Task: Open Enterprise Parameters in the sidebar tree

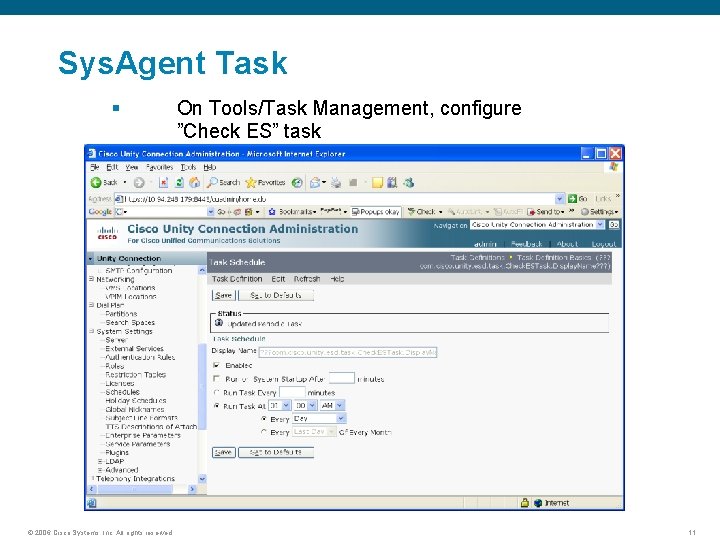Action: coord(143,435)
